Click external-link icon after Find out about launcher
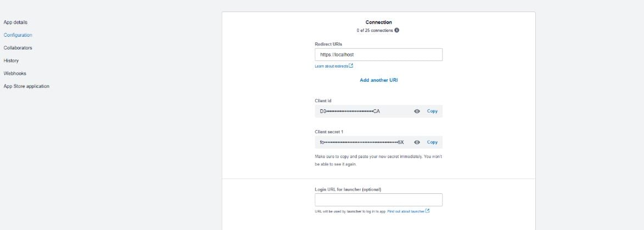644x230 pixels. click(428, 211)
